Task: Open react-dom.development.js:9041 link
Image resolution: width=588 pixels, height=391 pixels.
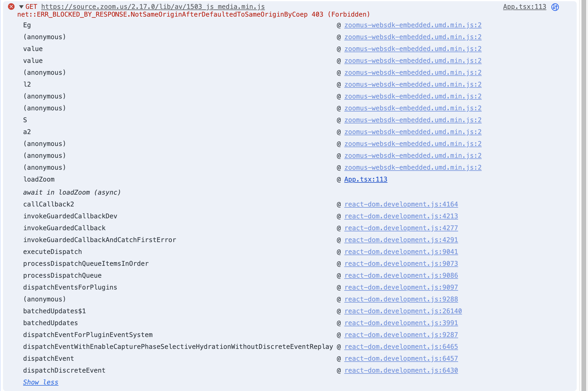Action: pyautogui.click(x=401, y=252)
